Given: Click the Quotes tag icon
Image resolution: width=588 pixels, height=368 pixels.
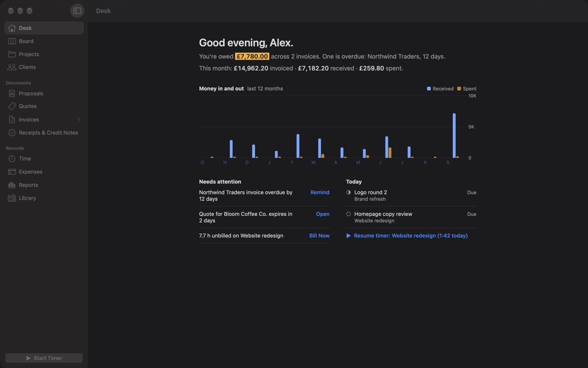Looking at the screenshot, I should 12,106.
